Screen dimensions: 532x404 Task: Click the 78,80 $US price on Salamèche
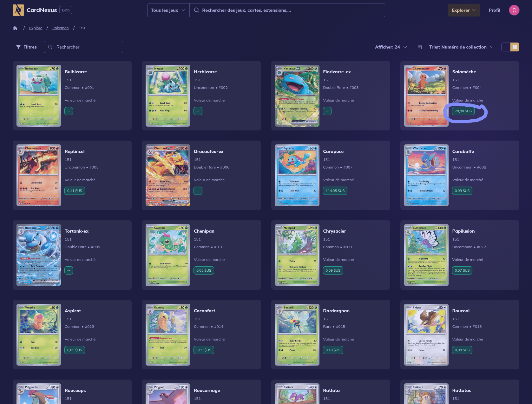click(x=463, y=111)
